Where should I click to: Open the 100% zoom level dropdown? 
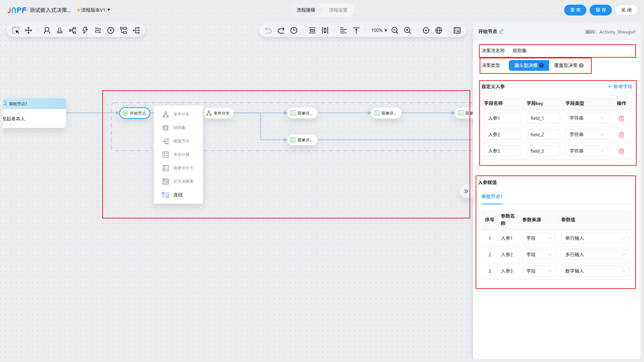379,31
